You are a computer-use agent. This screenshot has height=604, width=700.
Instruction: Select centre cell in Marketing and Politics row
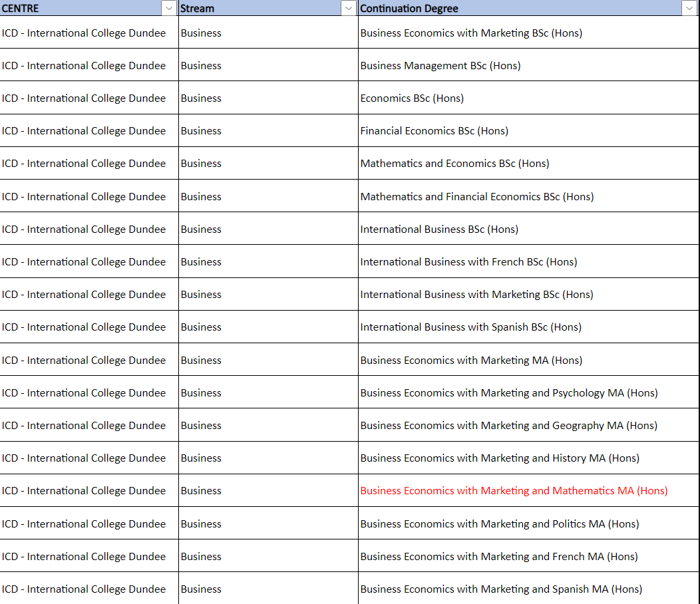click(x=89, y=524)
